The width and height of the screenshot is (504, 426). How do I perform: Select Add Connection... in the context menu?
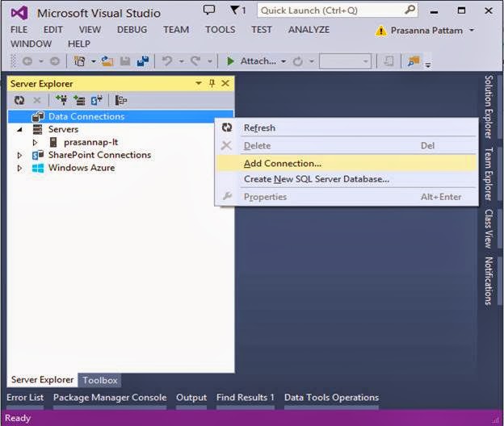(346, 164)
